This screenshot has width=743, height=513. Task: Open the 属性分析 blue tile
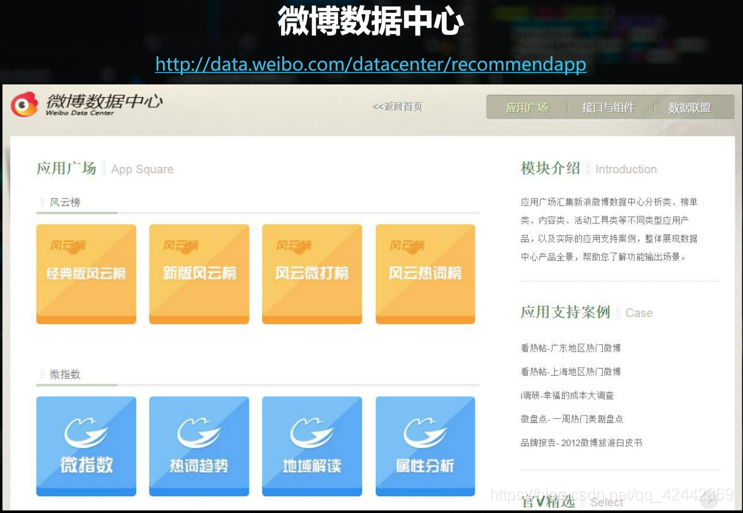pyautogui.click(x=425, y=446)
